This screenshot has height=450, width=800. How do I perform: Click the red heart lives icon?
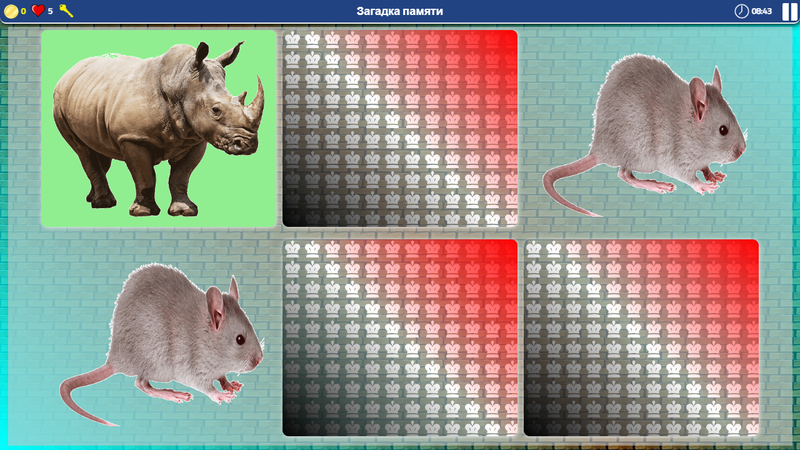click(x=38, y=11)
